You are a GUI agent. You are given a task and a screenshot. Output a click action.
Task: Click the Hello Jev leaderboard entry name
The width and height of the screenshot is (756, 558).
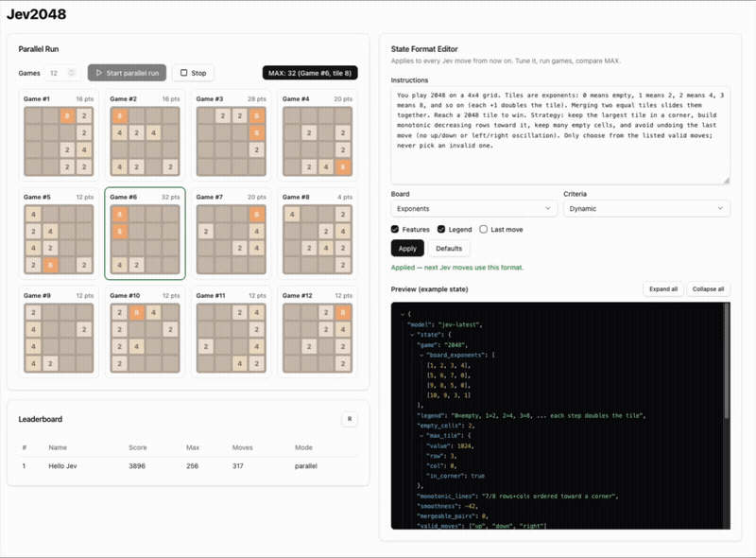click(62, 466)
